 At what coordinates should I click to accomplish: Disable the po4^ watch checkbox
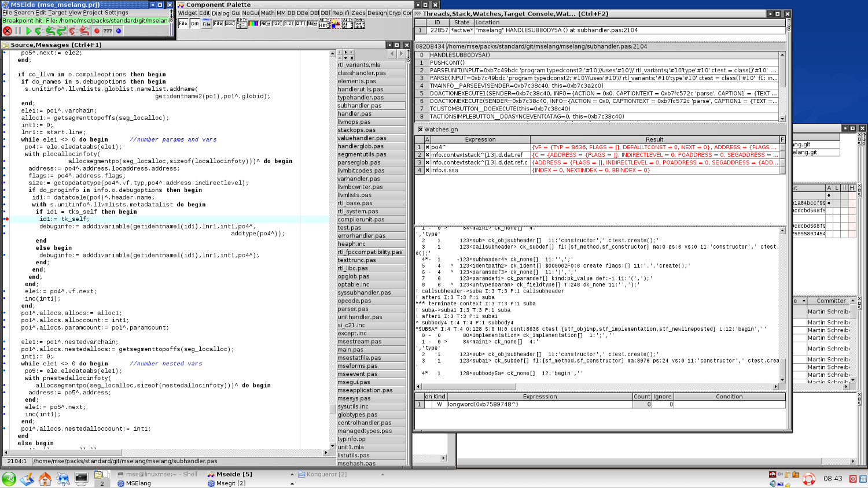point(428,147)
